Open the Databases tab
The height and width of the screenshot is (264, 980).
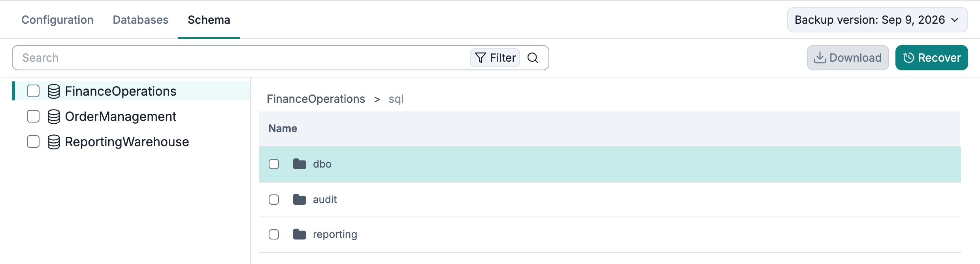point(141,20)
